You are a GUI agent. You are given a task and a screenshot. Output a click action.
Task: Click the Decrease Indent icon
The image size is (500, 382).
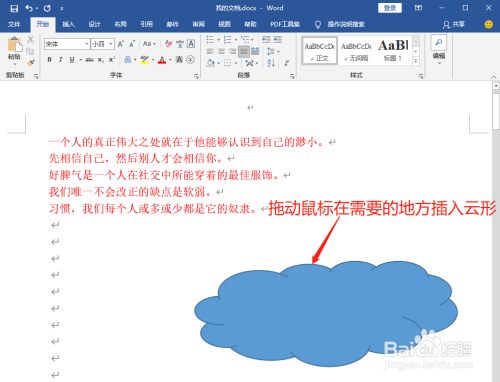(266, 40)
